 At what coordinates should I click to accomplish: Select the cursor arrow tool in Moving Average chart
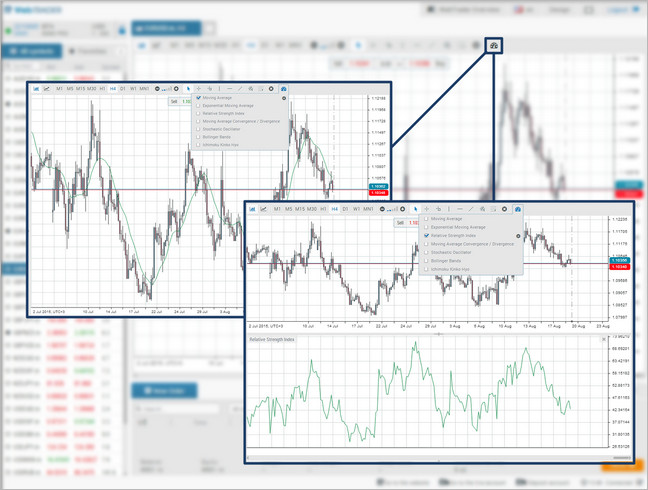189,89
